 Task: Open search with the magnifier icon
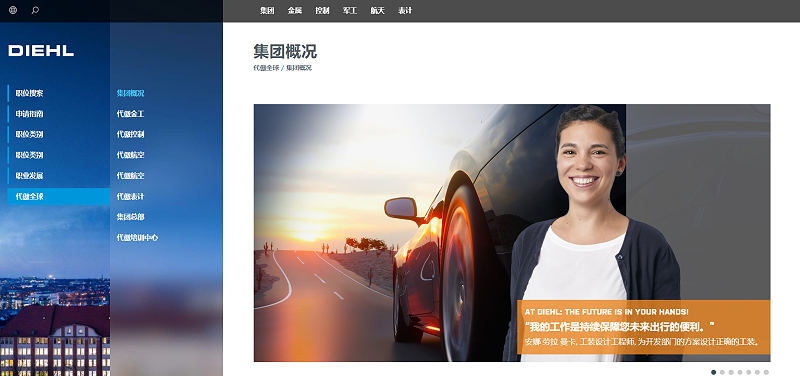pos(35,10)
